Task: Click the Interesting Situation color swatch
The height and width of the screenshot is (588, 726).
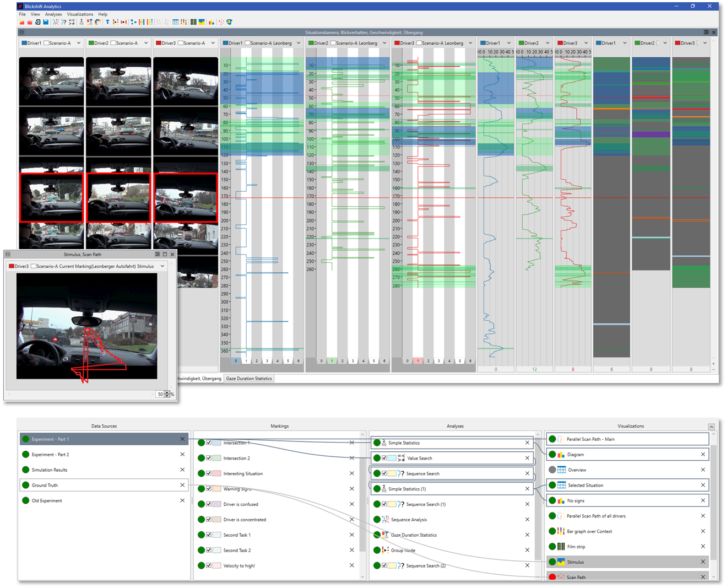Action: pyautogui.click(x=216, y=473)
